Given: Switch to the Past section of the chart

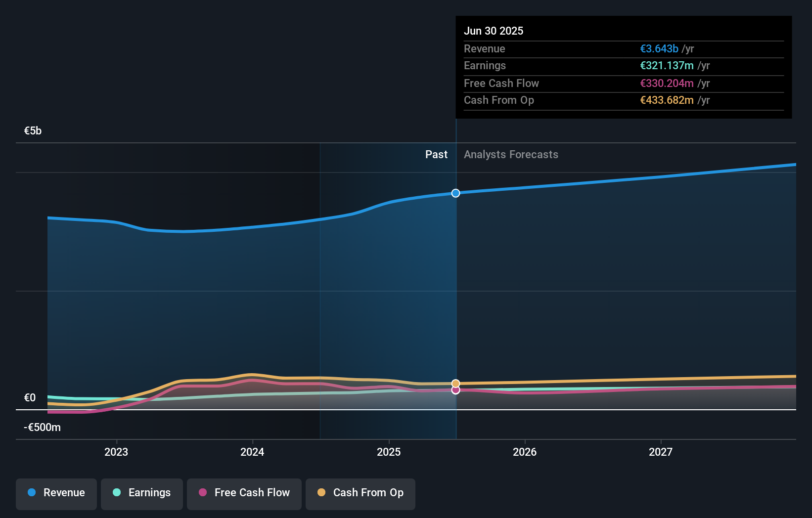Looking at the screenshot, I should (x=436, y=154).
